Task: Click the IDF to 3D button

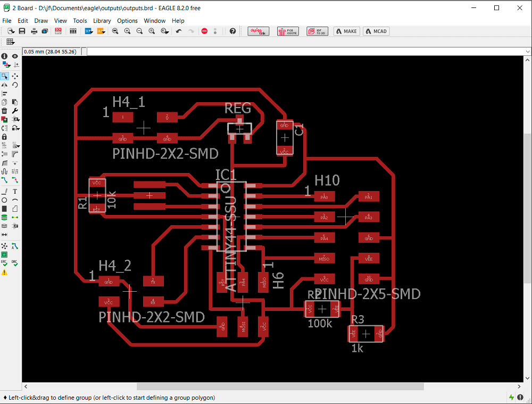Action: 317,31
